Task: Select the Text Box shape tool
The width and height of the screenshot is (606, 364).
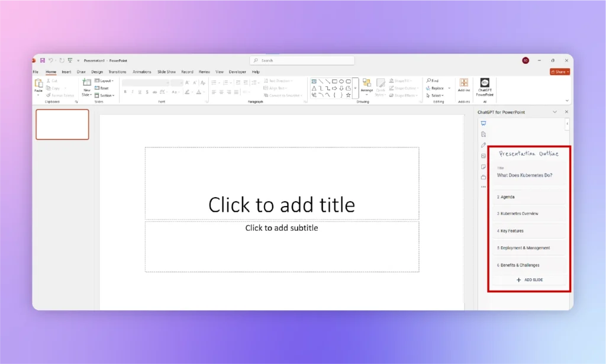Action: (x=314, y=82)
